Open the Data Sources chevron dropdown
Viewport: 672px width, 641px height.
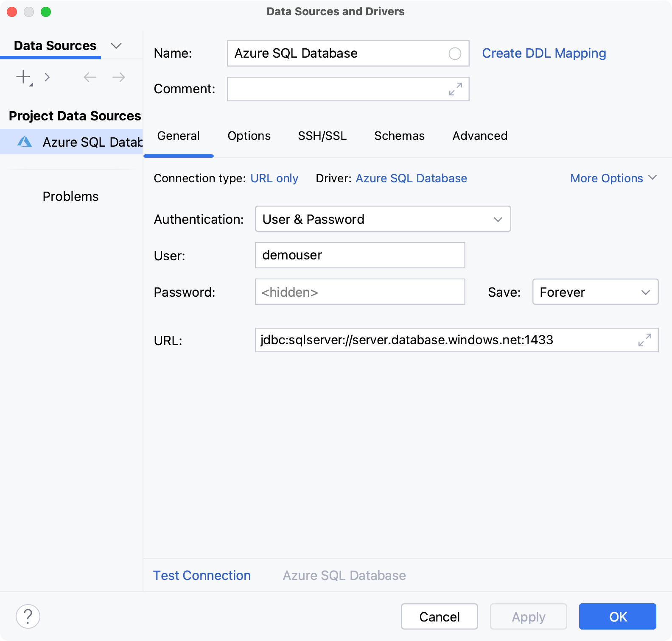click(x=116, y=46)
